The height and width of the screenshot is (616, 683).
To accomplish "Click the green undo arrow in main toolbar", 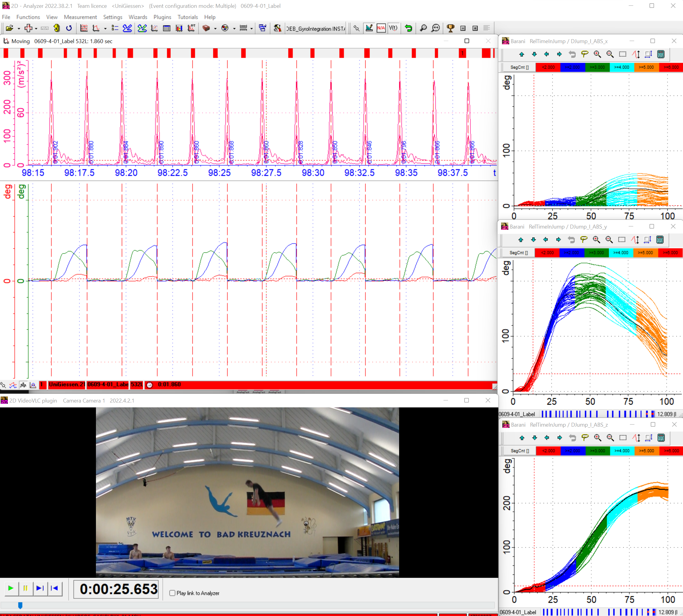I will click(409, 28).
